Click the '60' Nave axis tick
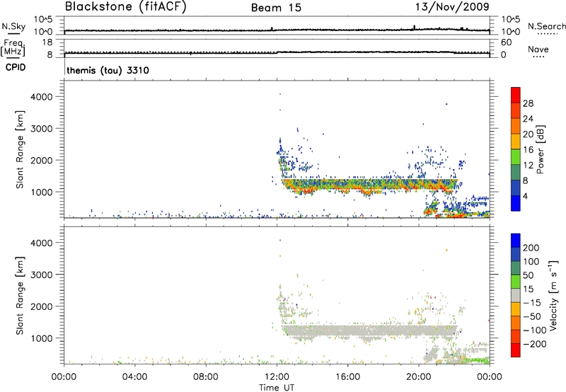566x392 pixels. [506, 42]
